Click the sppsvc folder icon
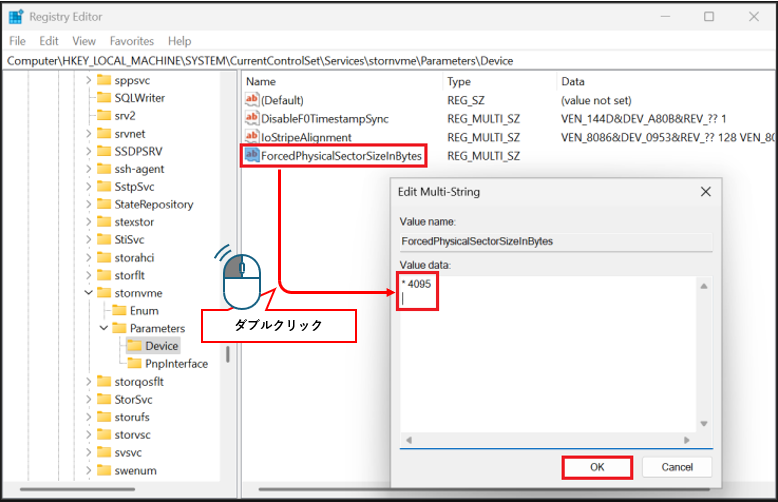The width and height of the screenshot is (778, 502). coord(104,80)
